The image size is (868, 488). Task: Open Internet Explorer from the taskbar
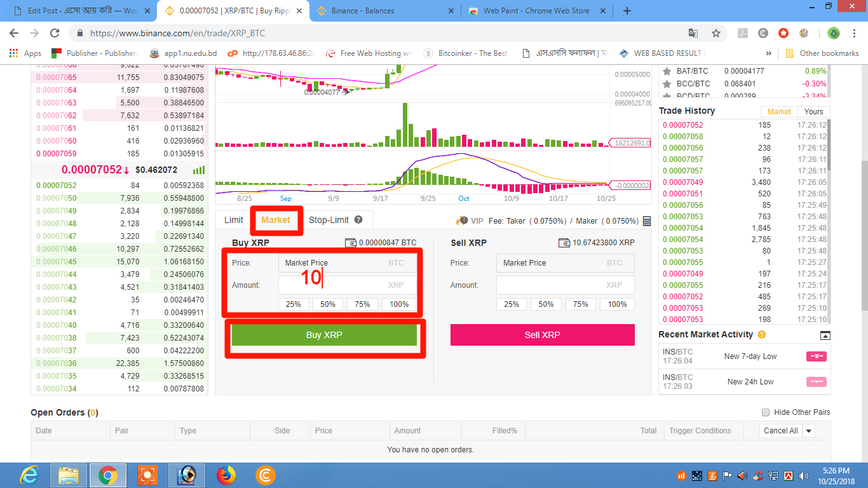click(29, 475)
